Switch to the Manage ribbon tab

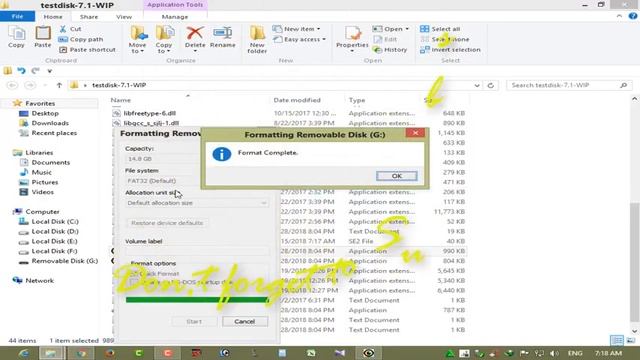[175, 17]
